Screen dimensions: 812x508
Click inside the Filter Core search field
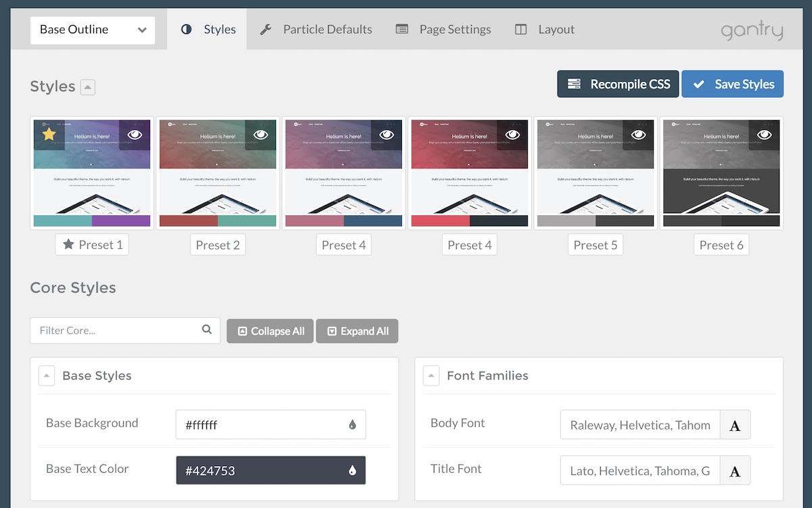click(x=108, y=330)
